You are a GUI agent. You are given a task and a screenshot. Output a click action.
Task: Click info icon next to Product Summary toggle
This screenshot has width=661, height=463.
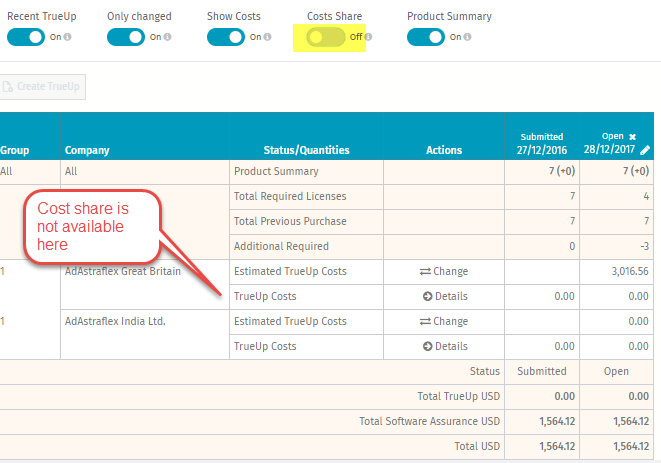pyautogui.click(x=468, y=37)
